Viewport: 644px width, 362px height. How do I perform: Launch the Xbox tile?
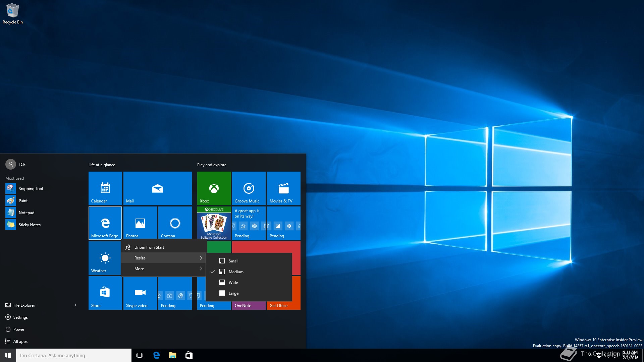214,188
